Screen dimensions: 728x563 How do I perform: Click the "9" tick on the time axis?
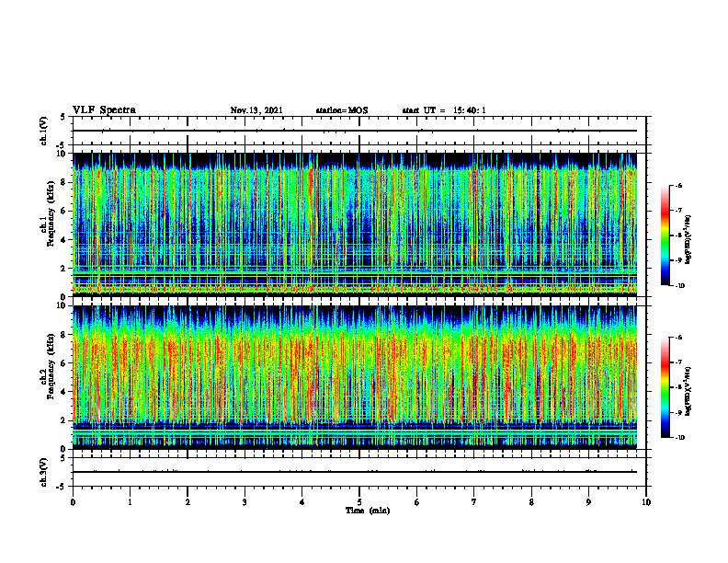point(588,502)
